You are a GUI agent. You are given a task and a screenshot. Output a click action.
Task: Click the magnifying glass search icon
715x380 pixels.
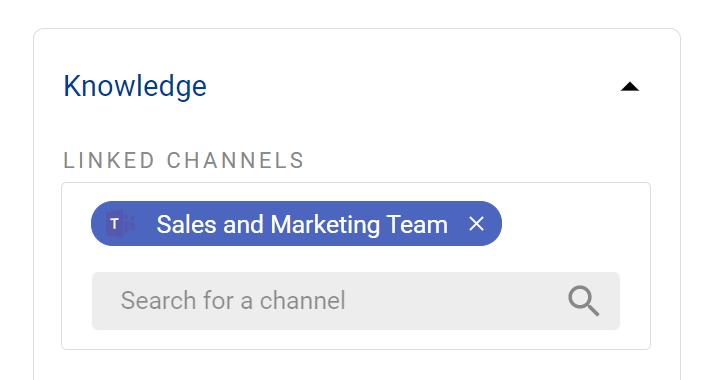pyautogui.click(x=584, y=301)
